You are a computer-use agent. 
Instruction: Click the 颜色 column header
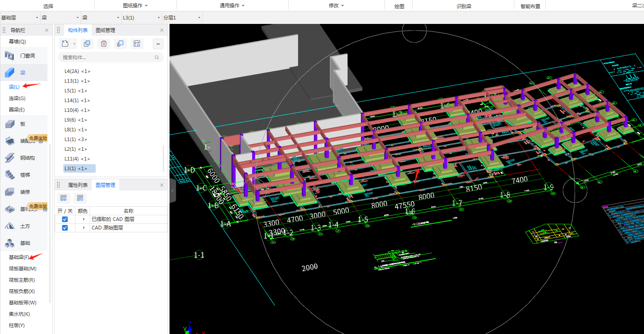pyautogui.click(x=83, y=211)
